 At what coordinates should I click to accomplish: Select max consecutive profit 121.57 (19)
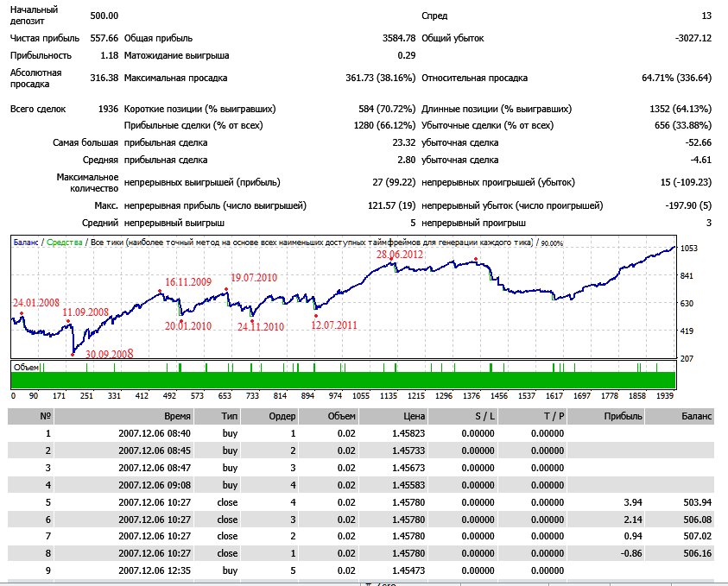(391, 205)
